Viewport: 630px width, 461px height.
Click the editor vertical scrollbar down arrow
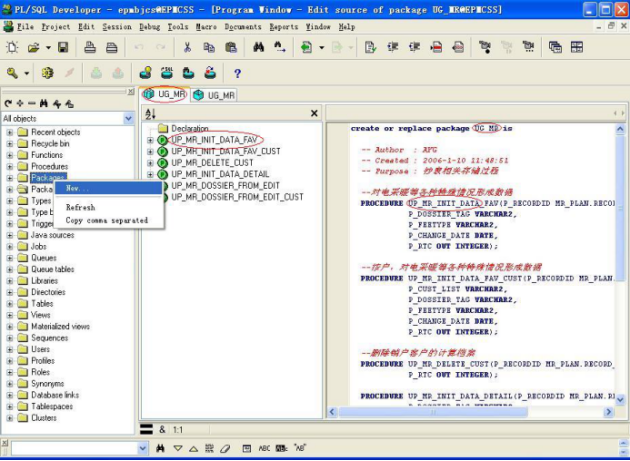620,400
